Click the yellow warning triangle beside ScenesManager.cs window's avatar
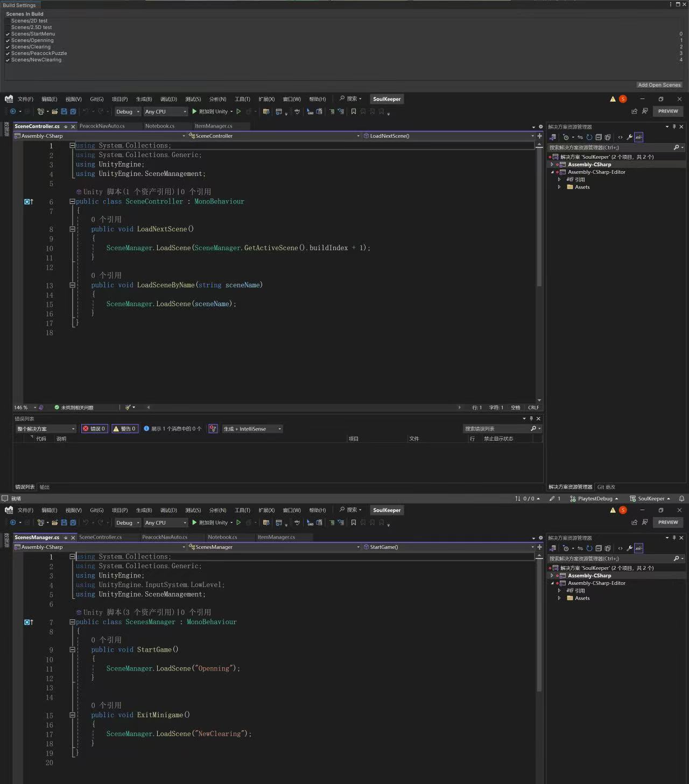This screenshot has height=784, width=689. pos(613,510)
